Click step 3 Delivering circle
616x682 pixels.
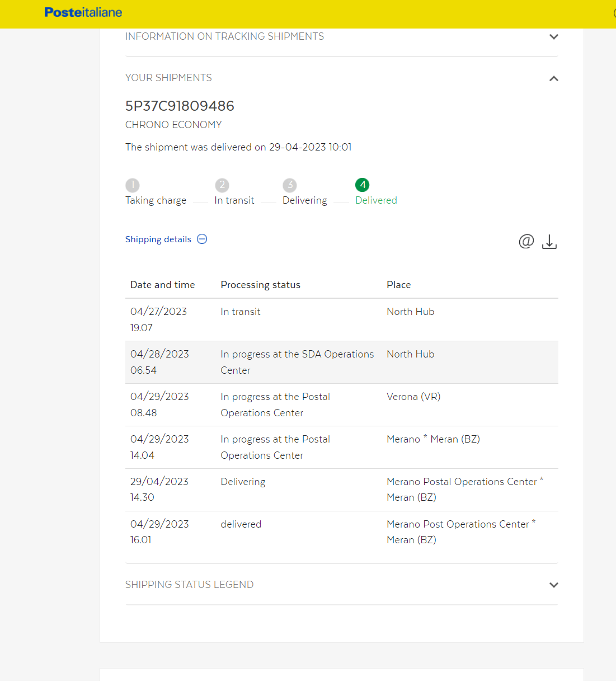tap(289, 185)
